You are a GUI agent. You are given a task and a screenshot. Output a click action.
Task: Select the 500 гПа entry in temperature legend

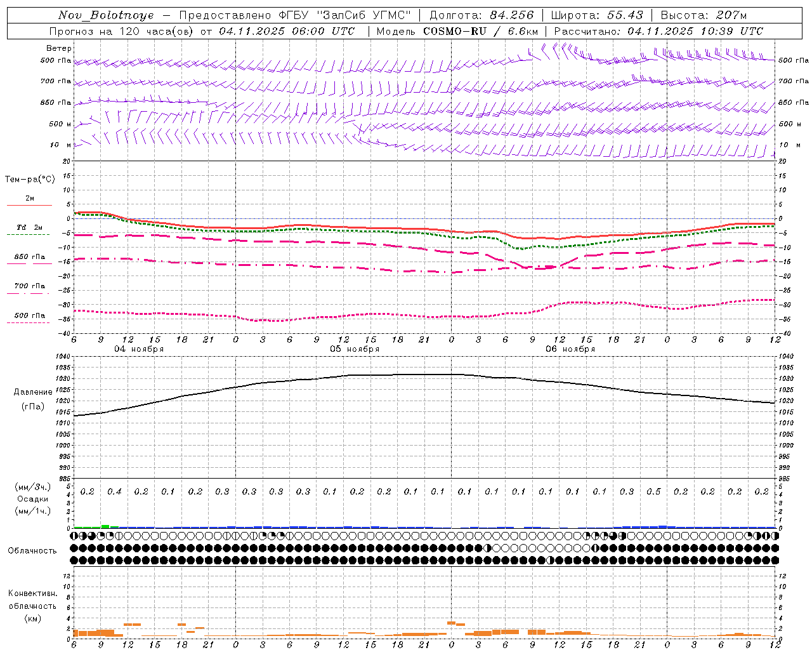tap(30, 315)
